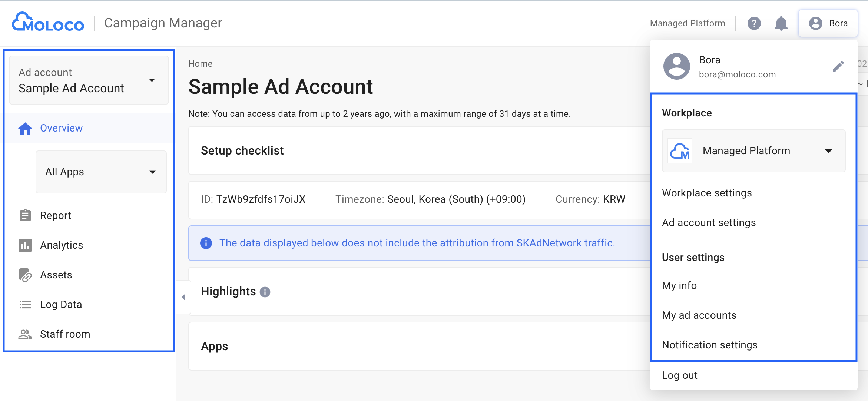Collapse the sidebar with the arrow handle
Screen dimensions: 868x401
[183, 297]
